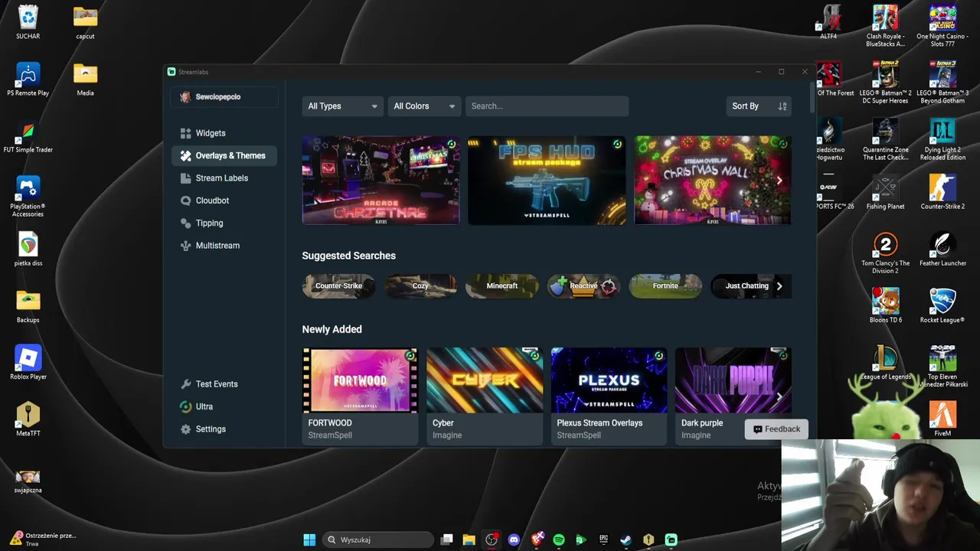980x551 pixels.
Task: Open the FORTWOOD overlay thumbnail
Action: [x=360, y=380]
